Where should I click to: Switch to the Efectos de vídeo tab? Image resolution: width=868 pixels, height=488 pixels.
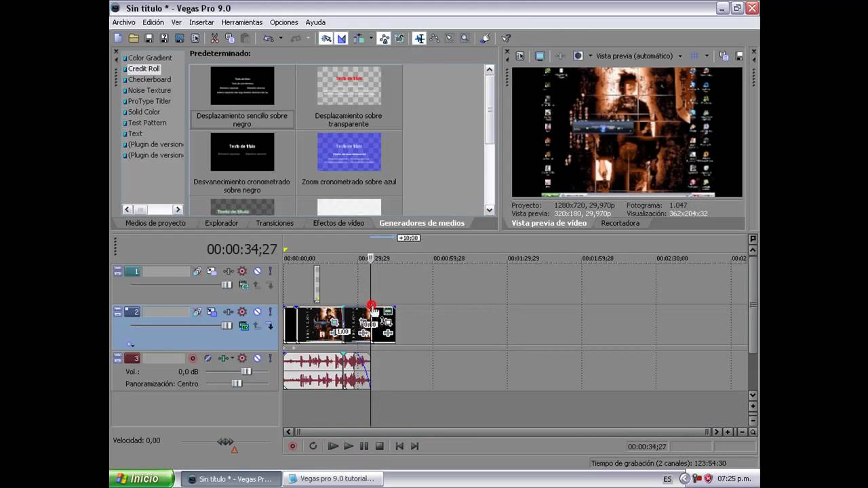pyautogui.click(x=338, y=223)
